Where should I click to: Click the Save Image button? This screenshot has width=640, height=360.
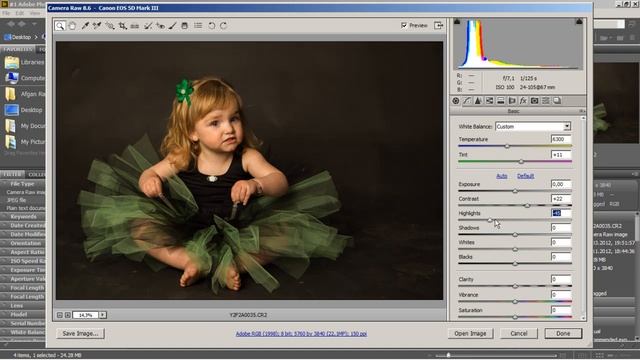[80, 333]
